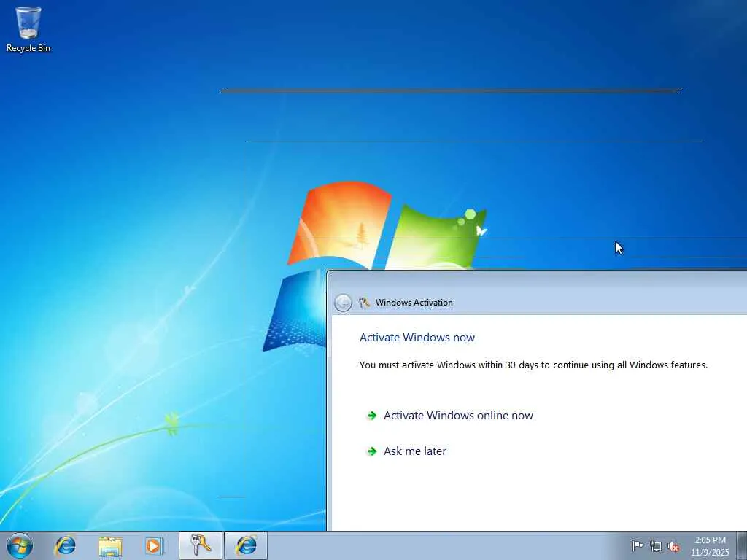747x560 pixels.
Task: Click the Activate Windows now heading
Action: pos(417,337)
